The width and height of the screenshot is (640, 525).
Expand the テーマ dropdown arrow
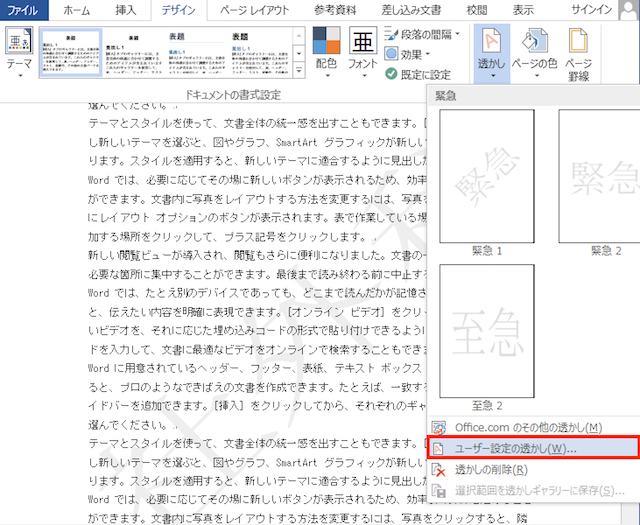pos(20,76)
